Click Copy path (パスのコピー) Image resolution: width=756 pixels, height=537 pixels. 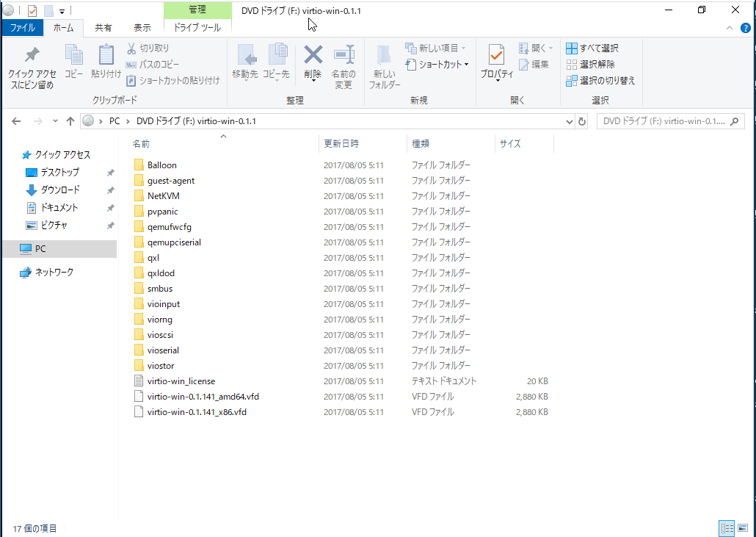(x=153, y=64)
